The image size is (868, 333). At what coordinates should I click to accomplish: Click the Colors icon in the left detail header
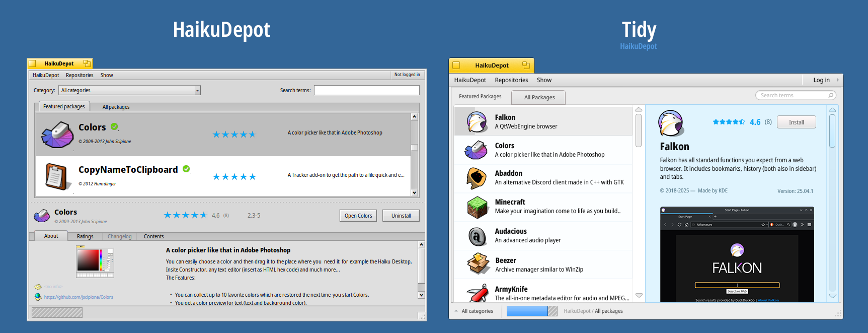click(x=42, y=215)
